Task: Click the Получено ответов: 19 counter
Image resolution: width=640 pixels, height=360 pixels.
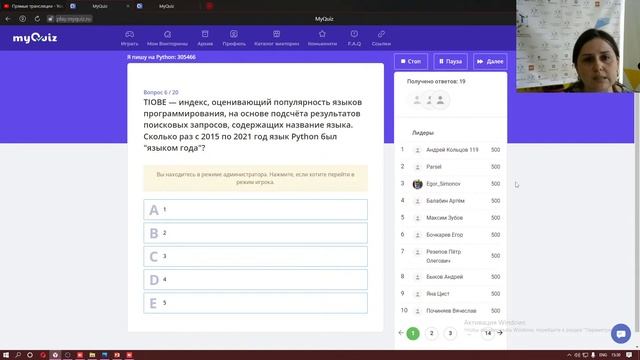Action: coord(436,82)
